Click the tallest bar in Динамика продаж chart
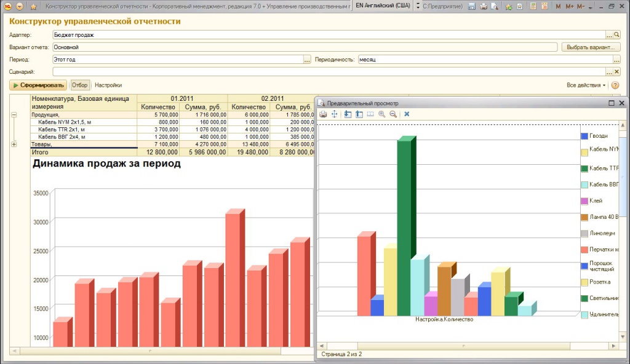Viewport: 630px width, 364px height. [234, 278]
